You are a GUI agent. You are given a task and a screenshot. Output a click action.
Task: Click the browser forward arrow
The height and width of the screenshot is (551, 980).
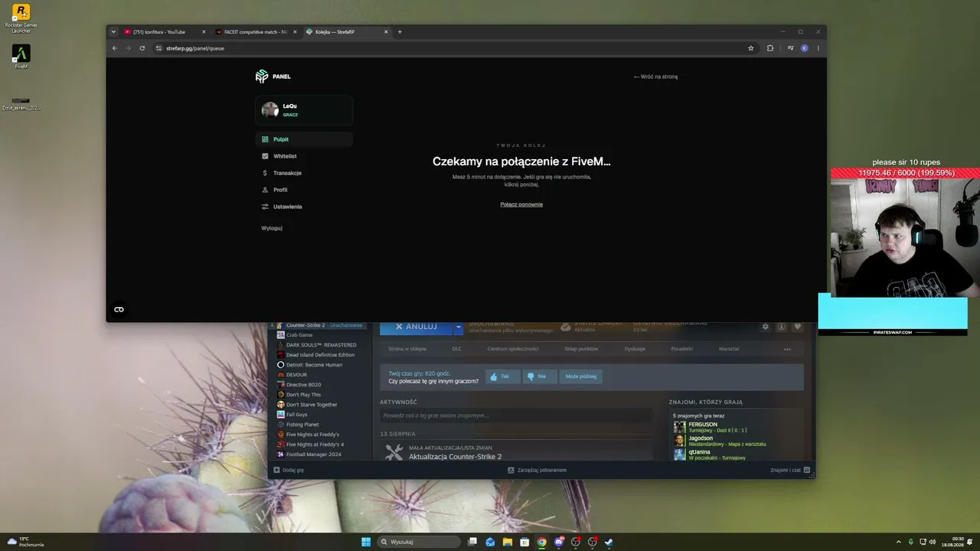tap(128, 48)
